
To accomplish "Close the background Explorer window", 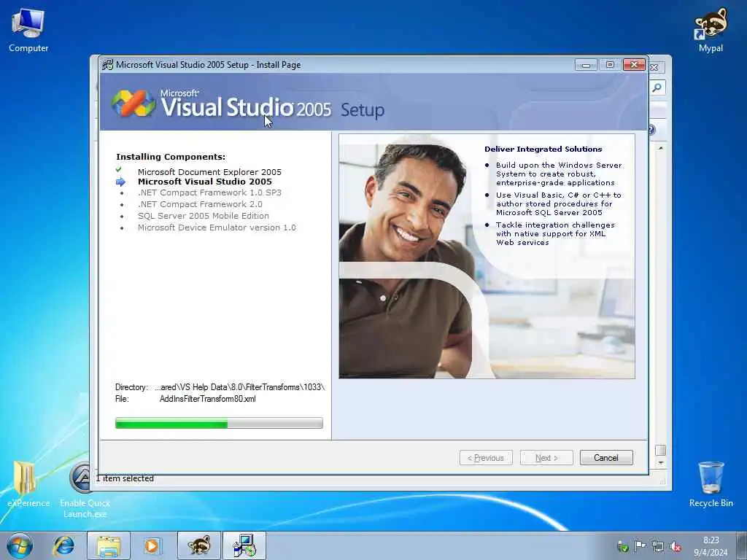I will (x=654, y=68).
